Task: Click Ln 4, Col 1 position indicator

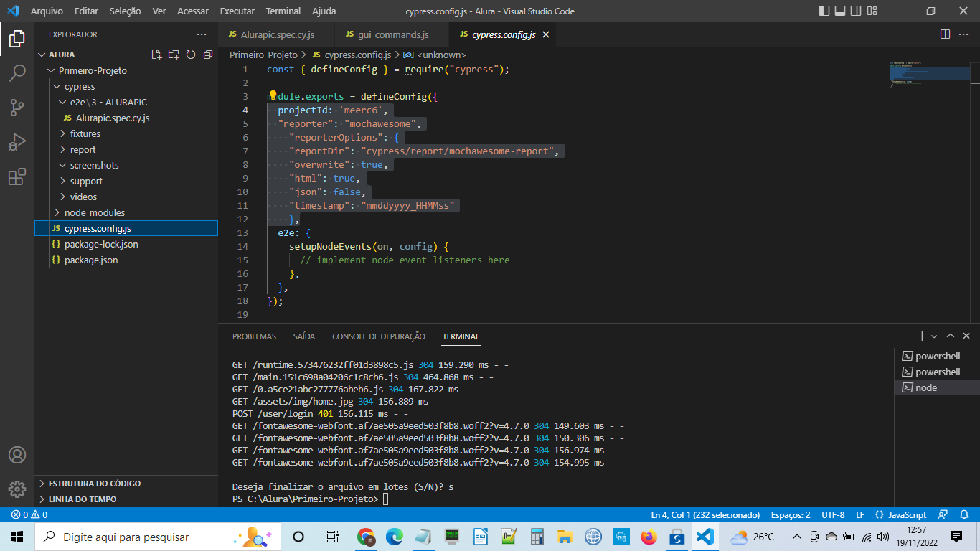Action: tap(705, 514)
